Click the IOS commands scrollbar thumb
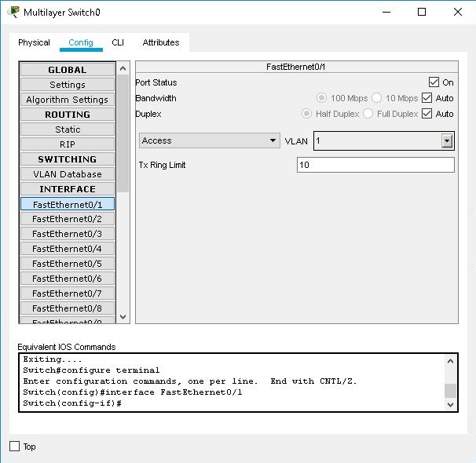The height and width of the screenshot is (463, 476). point(451,391)
